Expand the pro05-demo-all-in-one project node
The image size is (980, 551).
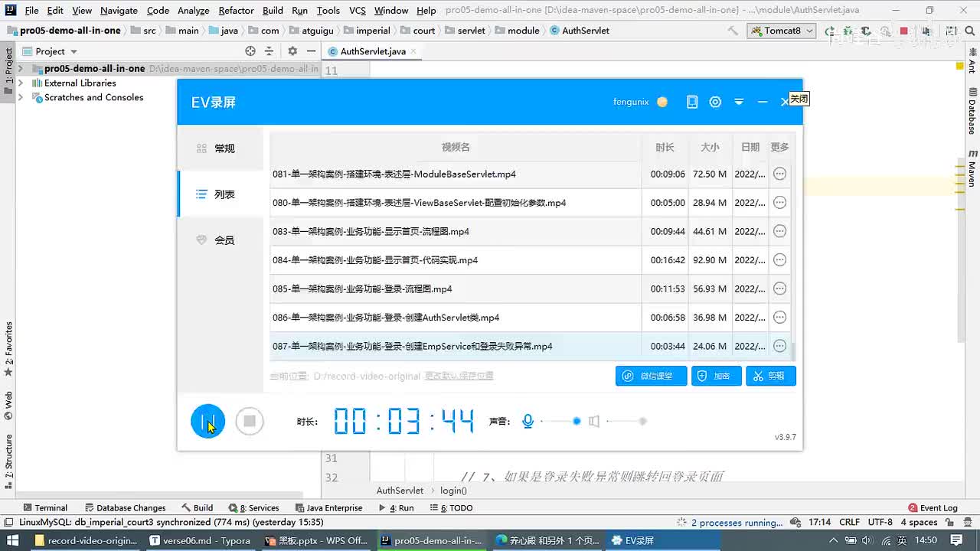point(21,68)
